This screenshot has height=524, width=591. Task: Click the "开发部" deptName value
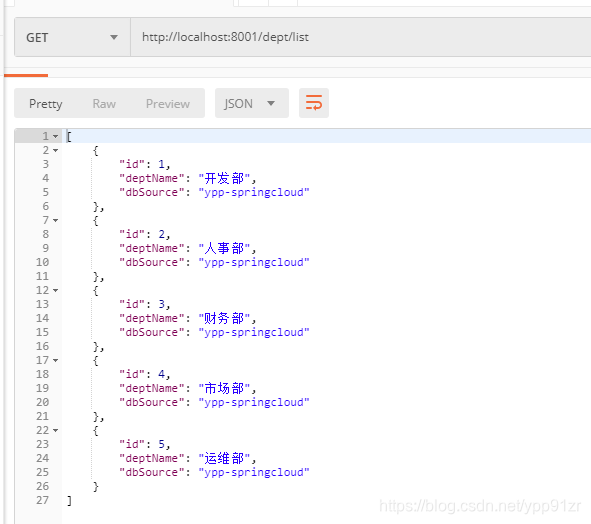[224, 178]
